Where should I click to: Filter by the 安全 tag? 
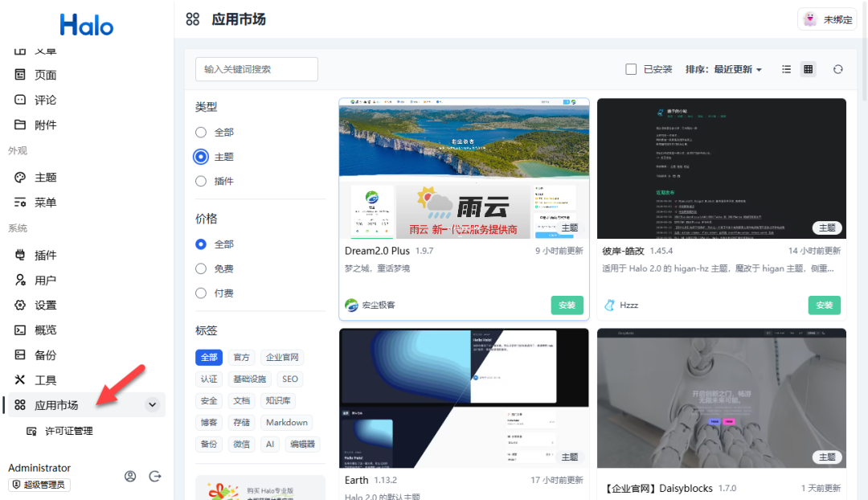209,400
